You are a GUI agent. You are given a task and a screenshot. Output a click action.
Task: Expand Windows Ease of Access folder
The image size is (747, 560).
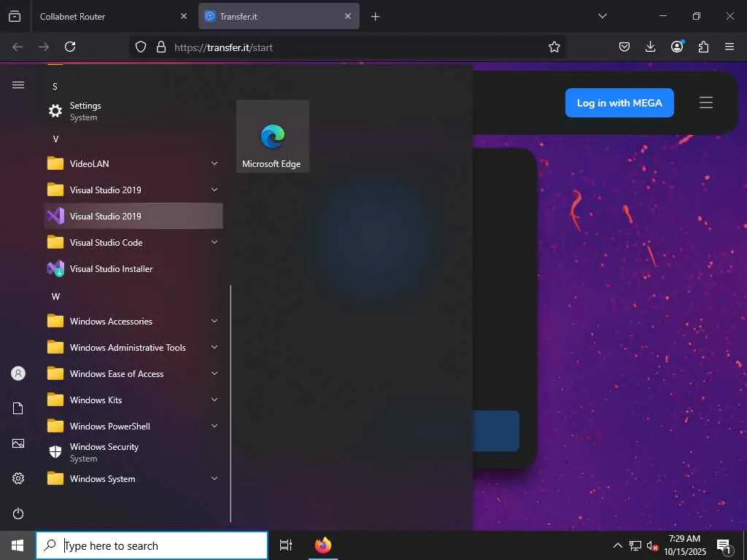133,374
